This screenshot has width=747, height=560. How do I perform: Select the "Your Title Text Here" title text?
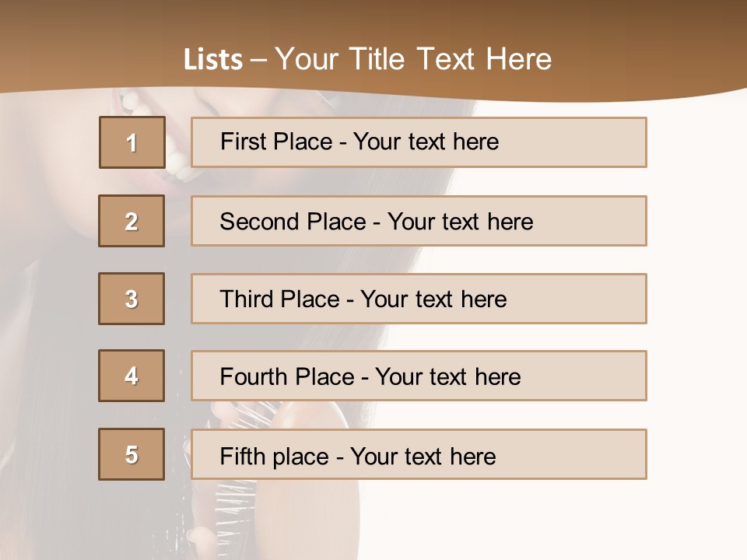[x=413, y=59]
